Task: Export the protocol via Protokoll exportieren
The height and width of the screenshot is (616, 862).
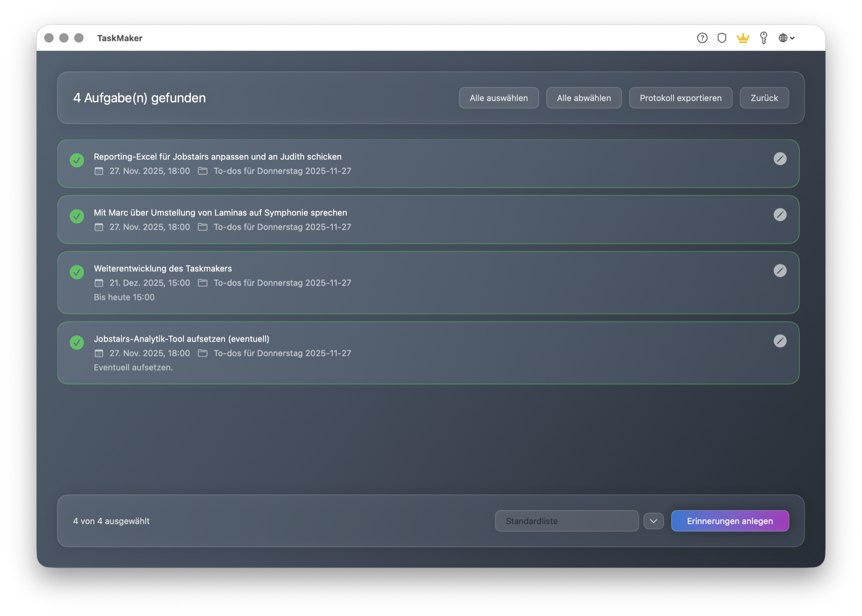Action: tap(680, 98)
